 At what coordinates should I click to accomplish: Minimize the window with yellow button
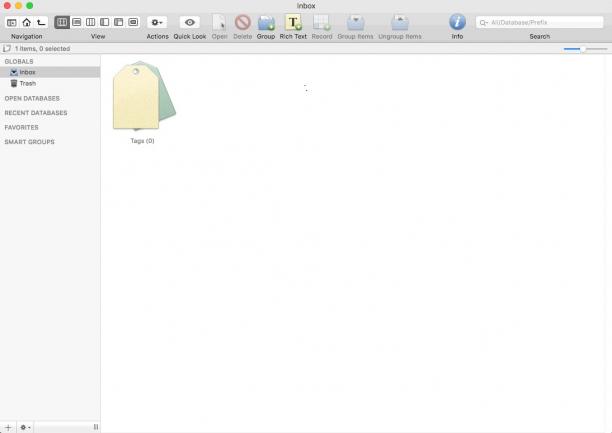(x=18, y=5)
